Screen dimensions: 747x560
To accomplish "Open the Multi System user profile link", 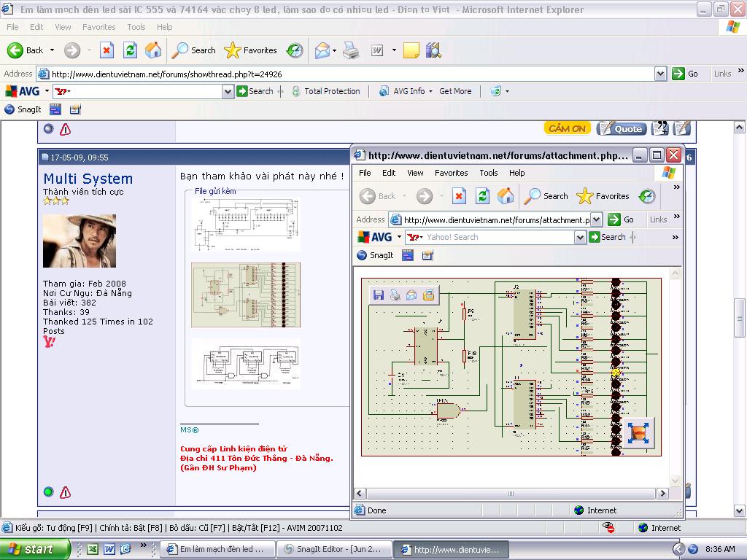I will (x=88, y=179).
